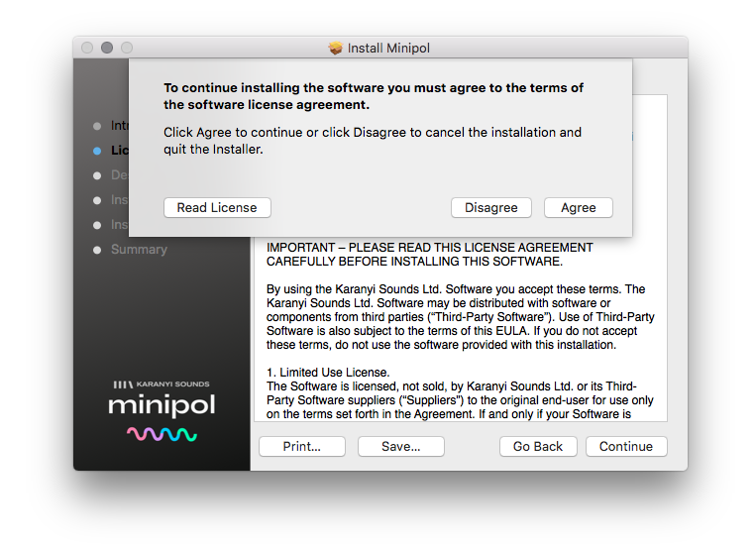The width and height of the screenshot is (756, 548).
Task: Click the blue License step bullet
Action: 97,151
